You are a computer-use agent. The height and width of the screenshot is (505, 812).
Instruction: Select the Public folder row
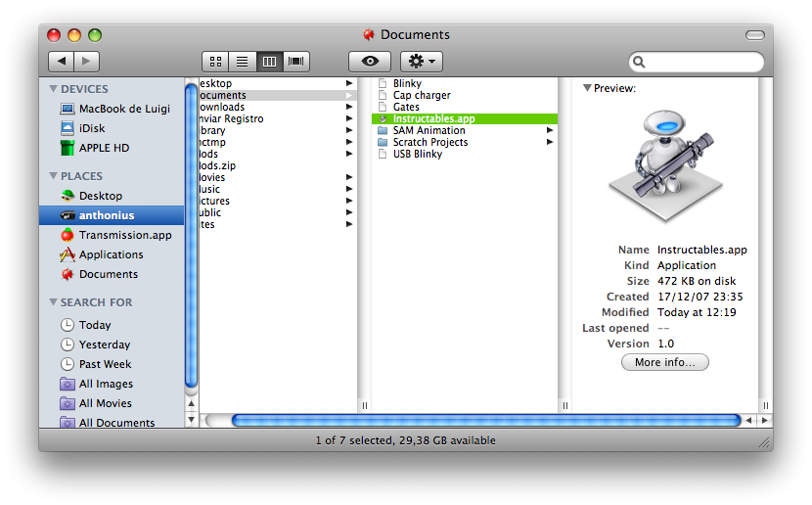278,212
